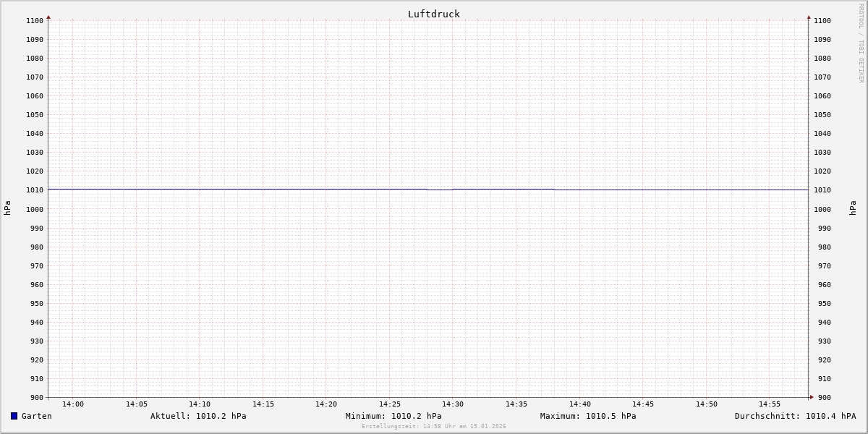Image resolution: width=868 pixels, height=434 pixels.
Task: Click the Durchschnitt 1010.4 hPA value
Action: click(x=795, y=416)
